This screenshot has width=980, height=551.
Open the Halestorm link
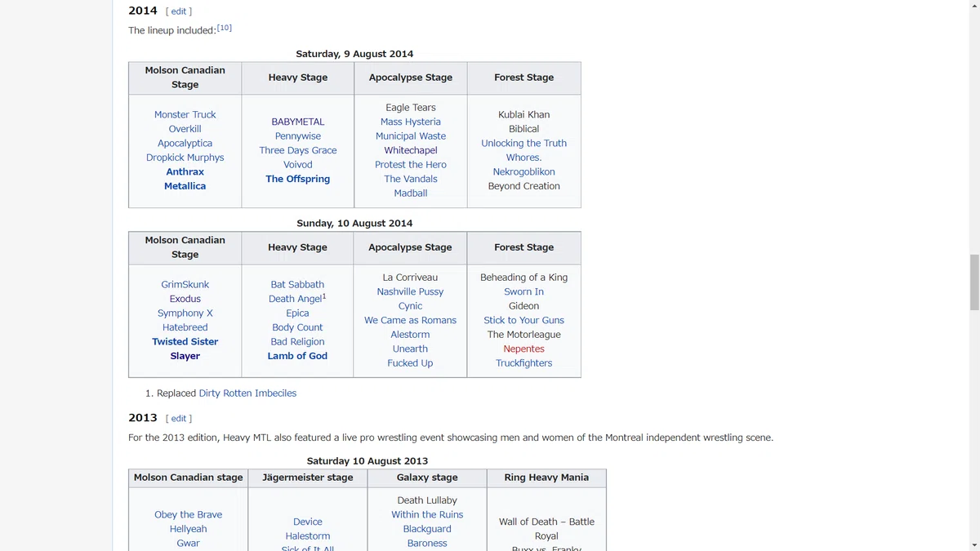click(308, 536)
